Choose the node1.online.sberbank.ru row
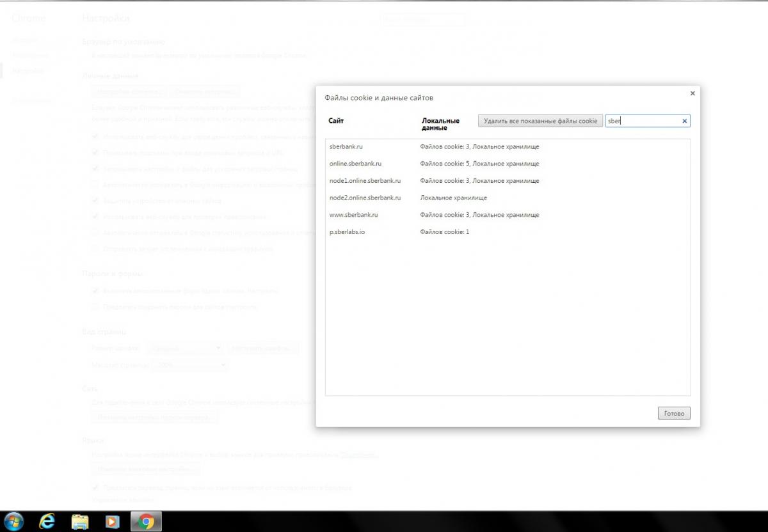768x532 pixels. (x=365, y=181)
